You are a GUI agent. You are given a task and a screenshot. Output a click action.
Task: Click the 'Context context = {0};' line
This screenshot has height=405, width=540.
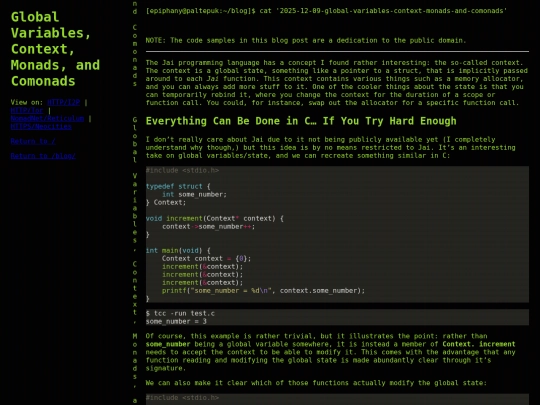[206, 259]
